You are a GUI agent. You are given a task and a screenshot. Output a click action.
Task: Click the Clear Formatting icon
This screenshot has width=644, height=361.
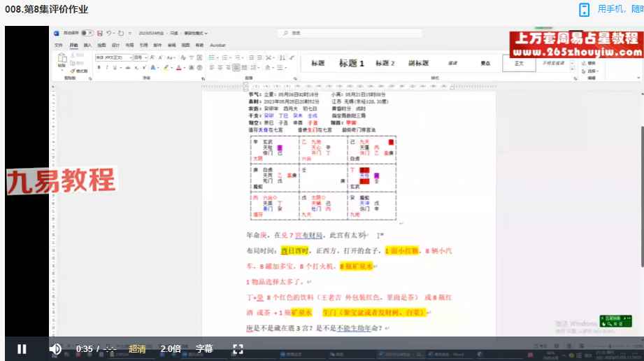click(183, 57)
